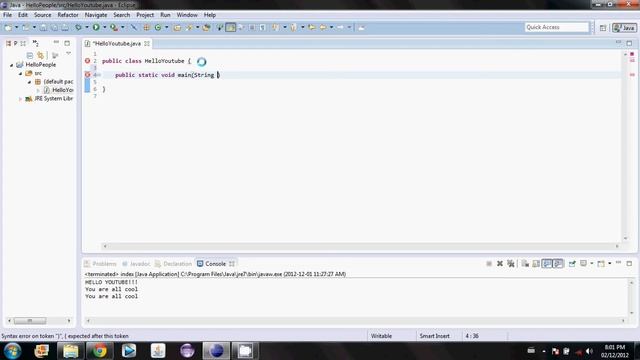This screenshot has width=640, height=360.
Task: Go to Last Edit Location icon
Action: 312,27
